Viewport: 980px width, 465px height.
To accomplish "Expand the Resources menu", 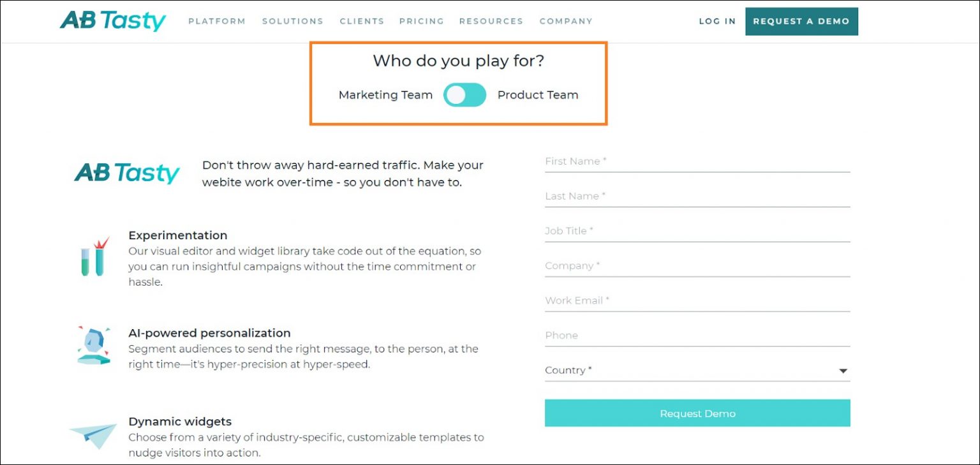I will click(491, 21).
